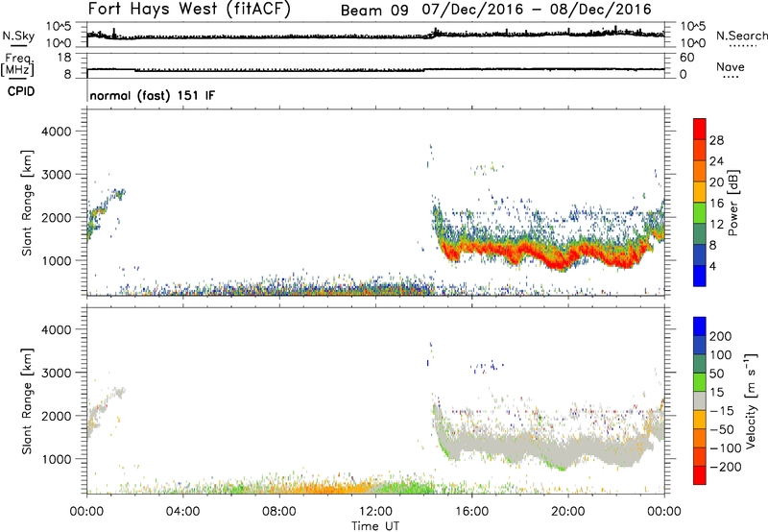This screenshot has height=532, width=768.
Task: Pick the dark blue top velocity colorbar swatch
Action: [700, 326]
